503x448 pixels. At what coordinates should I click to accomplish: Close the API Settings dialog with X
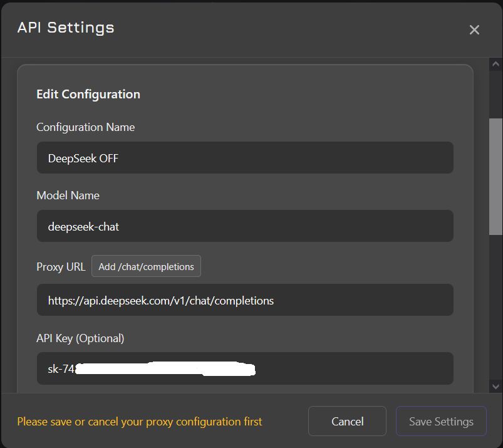474,29
